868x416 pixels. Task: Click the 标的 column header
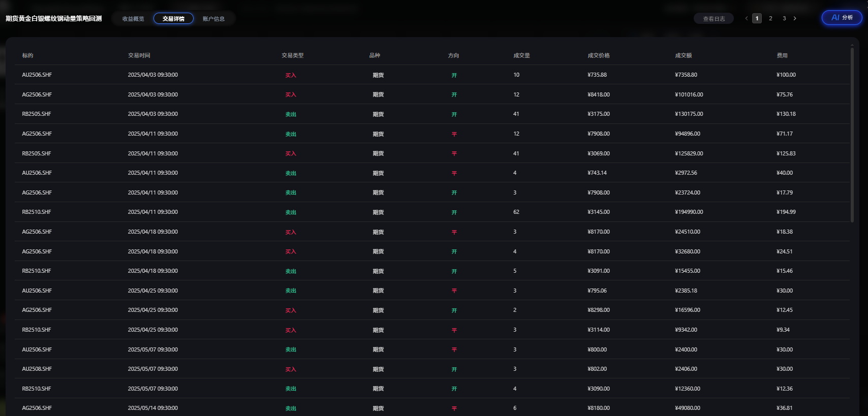[27, 55]
